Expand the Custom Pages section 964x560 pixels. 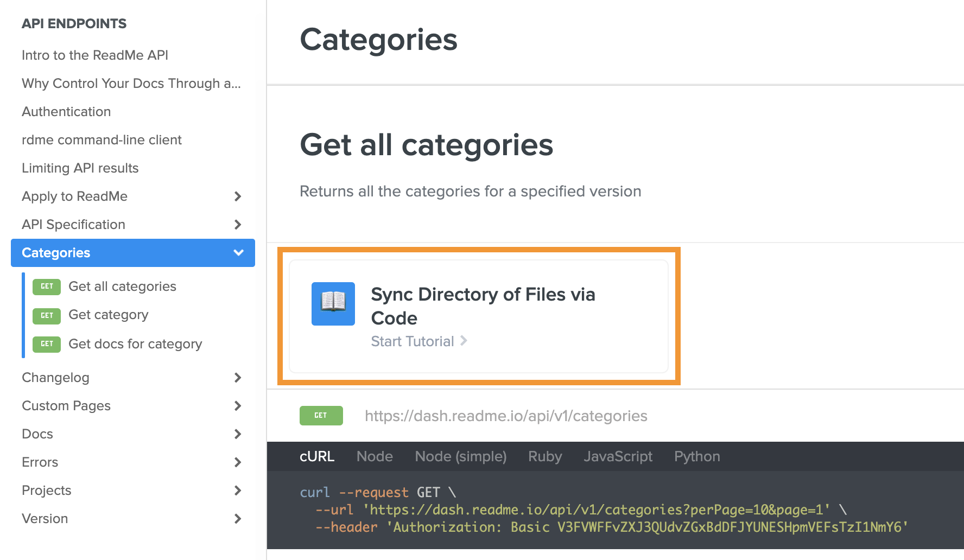tap(237, 406)
